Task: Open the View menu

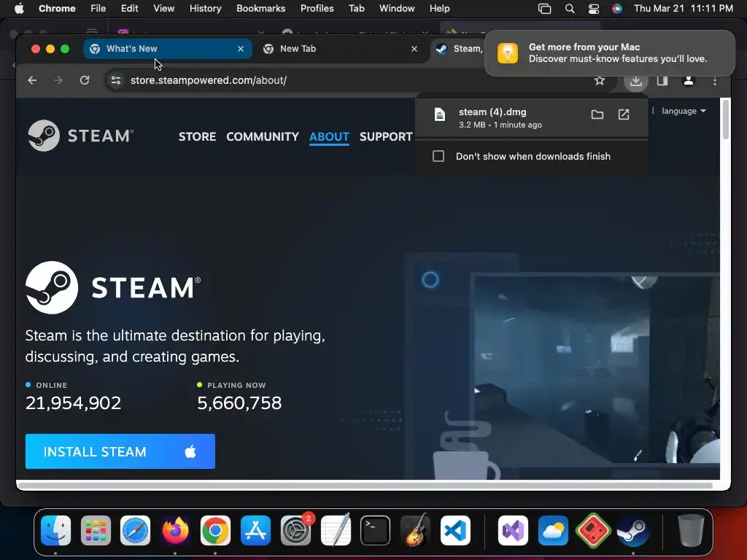Action: [x=163, y=9]
